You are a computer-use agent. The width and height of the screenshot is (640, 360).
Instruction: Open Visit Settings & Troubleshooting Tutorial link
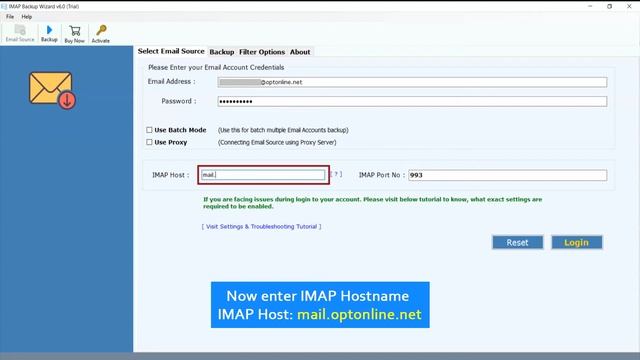tap(261, 227)
